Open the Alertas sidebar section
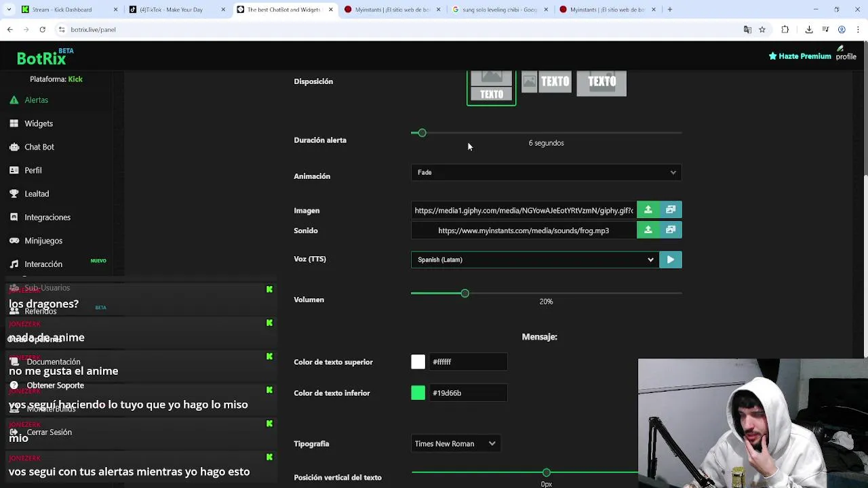 36,100
